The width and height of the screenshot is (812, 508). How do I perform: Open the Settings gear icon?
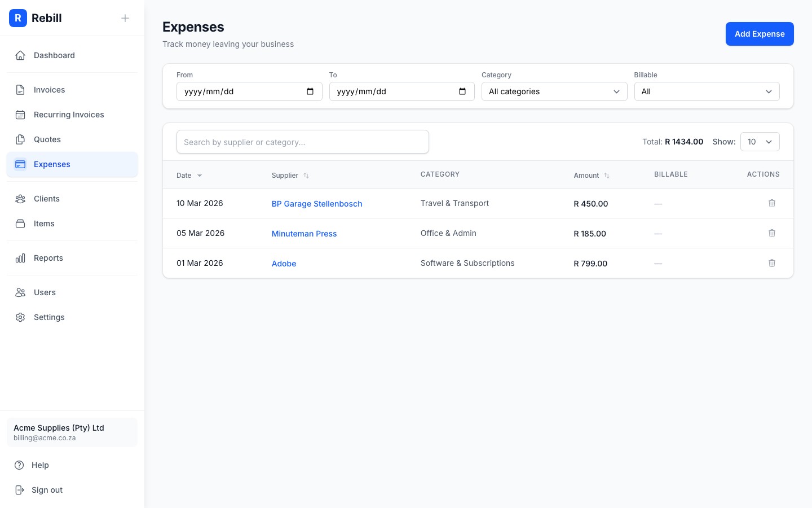tap(20, 317)
